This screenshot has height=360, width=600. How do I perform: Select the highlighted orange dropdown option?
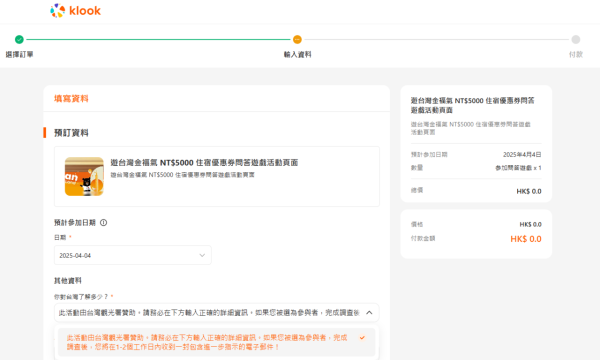[x=217, y=342]
